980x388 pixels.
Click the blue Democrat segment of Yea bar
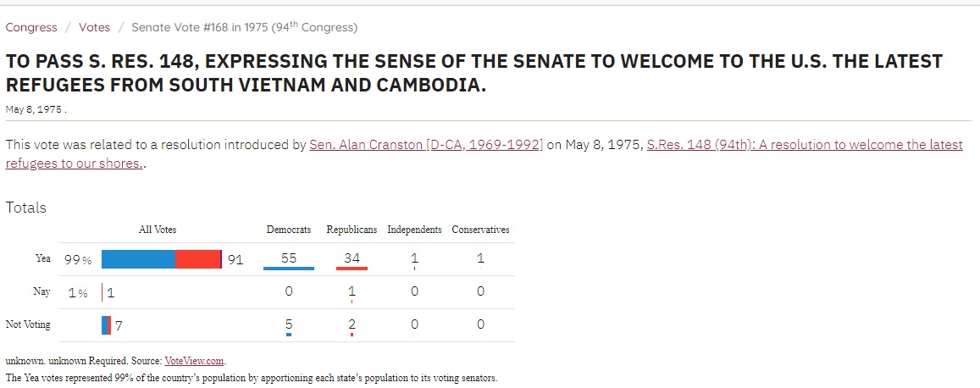click(138, 259)
